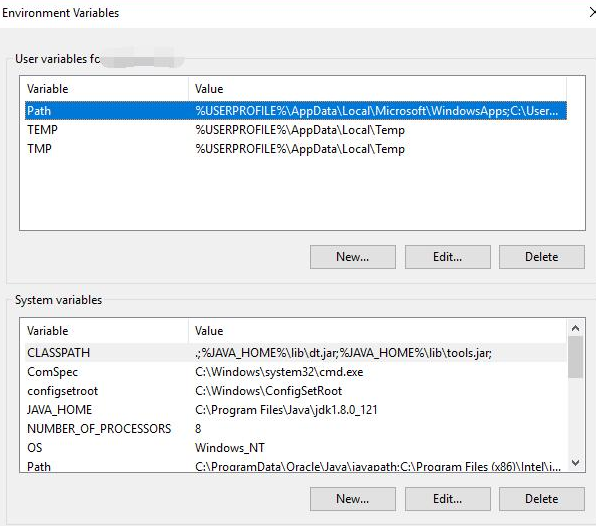The width and height of the screenshot is (596, 526).
Task: Select the JAVA_HOME system variable
Action: tap(296, 410)
